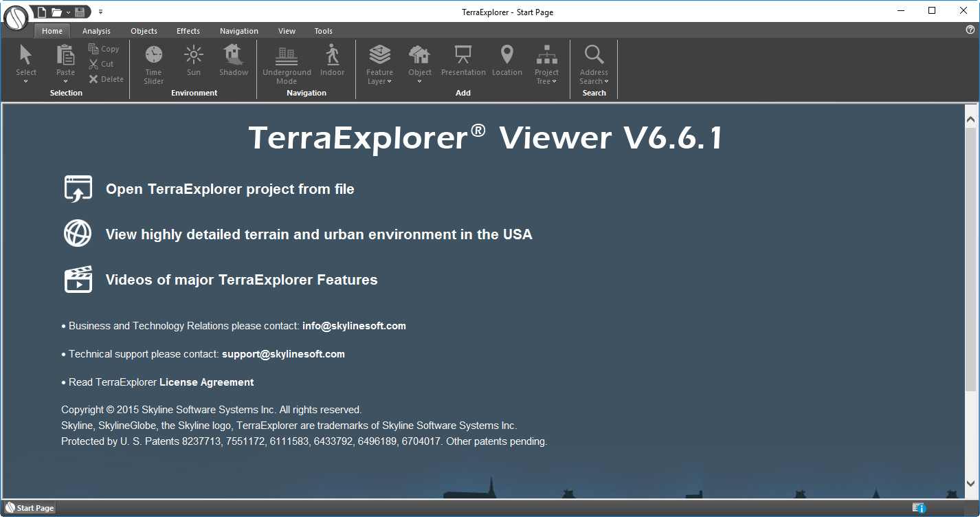Click the Feature Layer stack icon
Viewport: 980px width, 517px height.
(x=380, y=55)
